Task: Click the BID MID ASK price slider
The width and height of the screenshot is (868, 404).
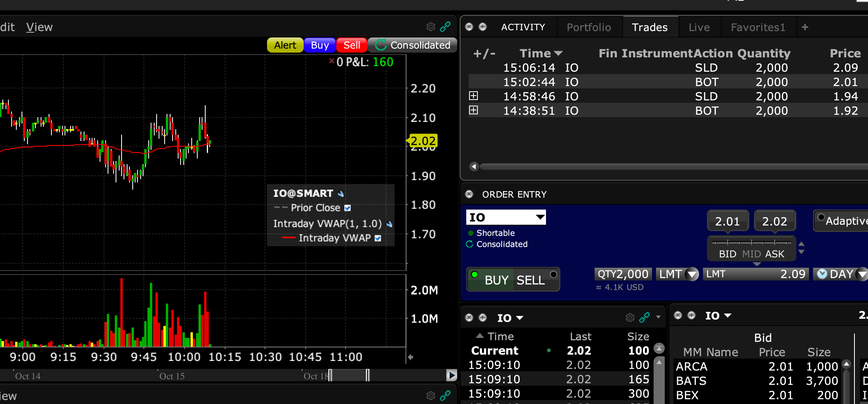Action: click(x=751, y=243)
